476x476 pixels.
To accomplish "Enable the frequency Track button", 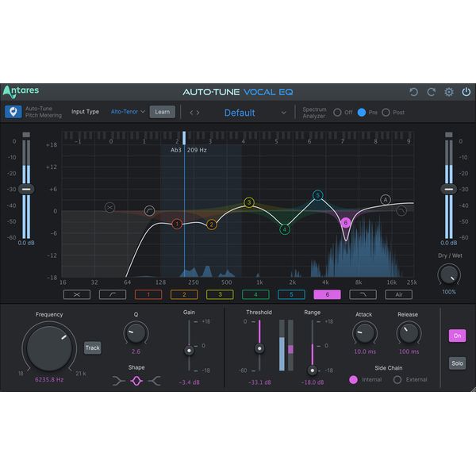I will 93,348.
